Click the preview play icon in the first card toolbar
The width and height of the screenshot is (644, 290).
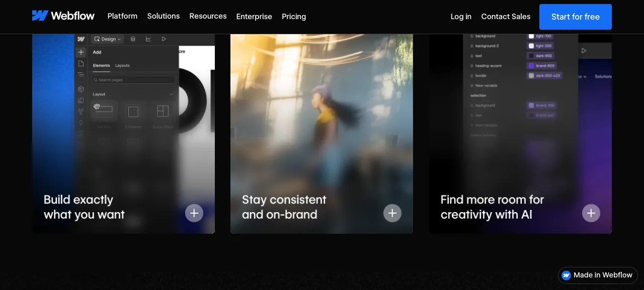coord(164,39)
